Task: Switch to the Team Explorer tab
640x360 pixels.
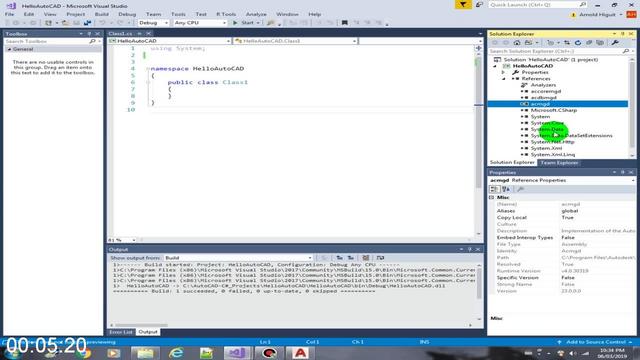Action: (x=559, y=163)
